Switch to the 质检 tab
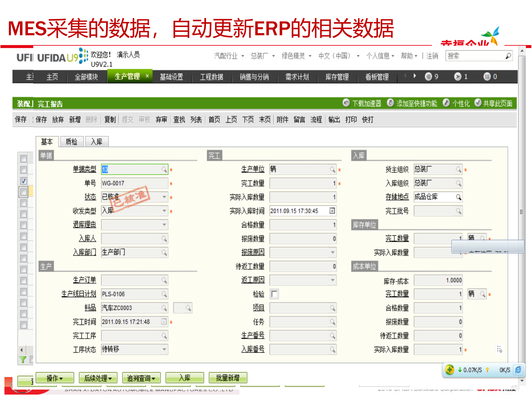Image resolution: width=532 pixels, height=399 pixels. click(x=71, y=142)
